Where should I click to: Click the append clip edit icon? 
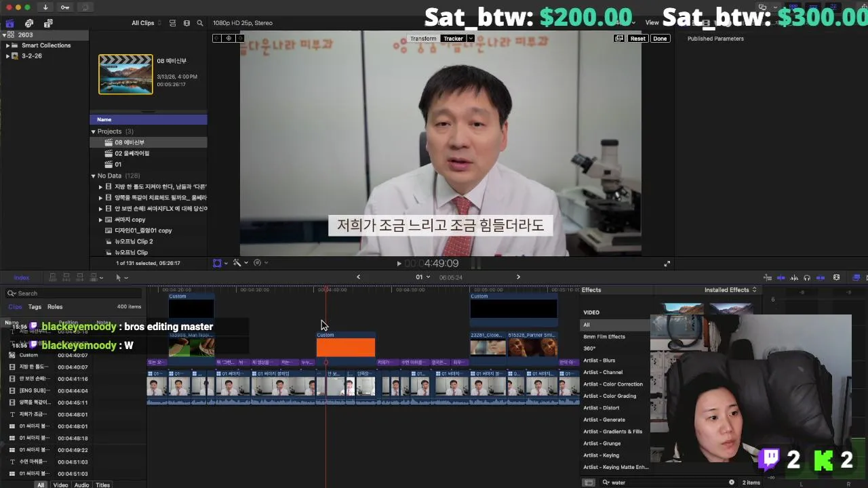80,277
